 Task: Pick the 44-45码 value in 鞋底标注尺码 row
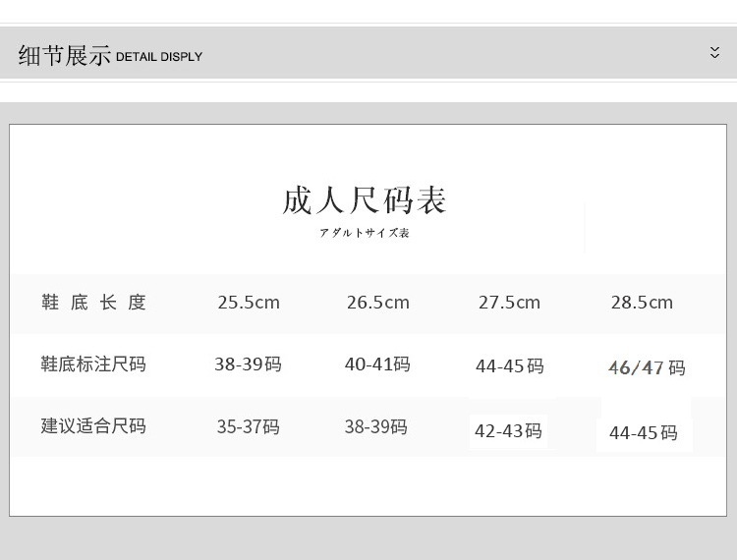point(509,366)
